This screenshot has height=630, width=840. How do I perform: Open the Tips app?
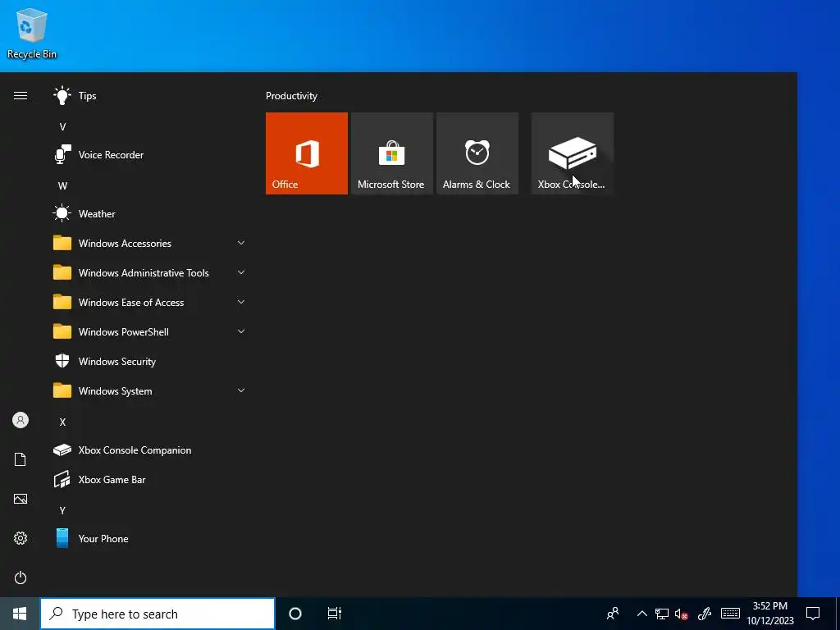coord(150,96)
